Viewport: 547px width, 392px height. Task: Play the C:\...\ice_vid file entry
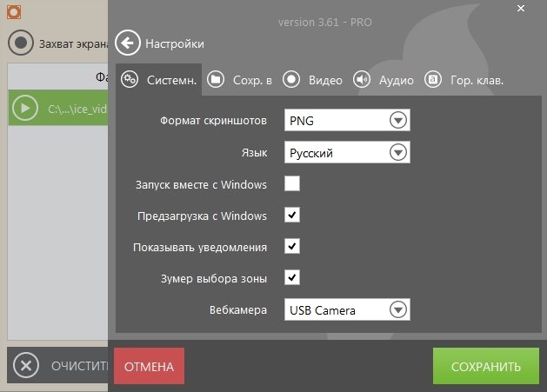point(25,108)
